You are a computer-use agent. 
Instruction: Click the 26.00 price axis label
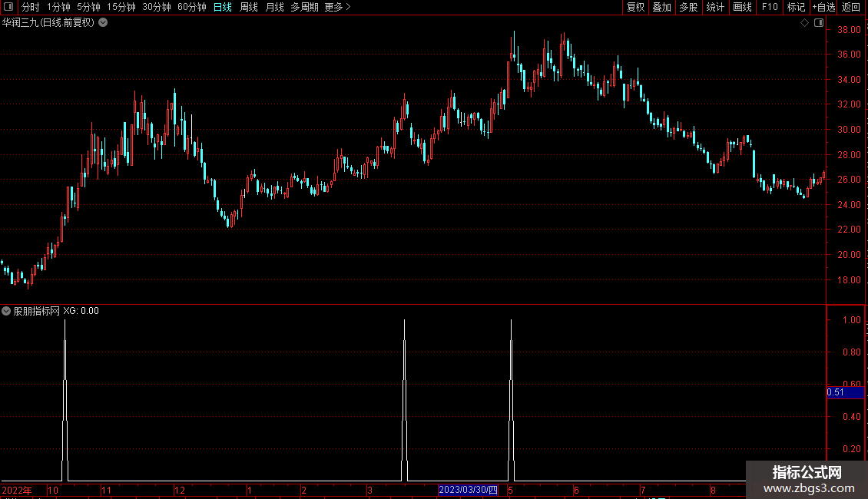coord(849,179)
